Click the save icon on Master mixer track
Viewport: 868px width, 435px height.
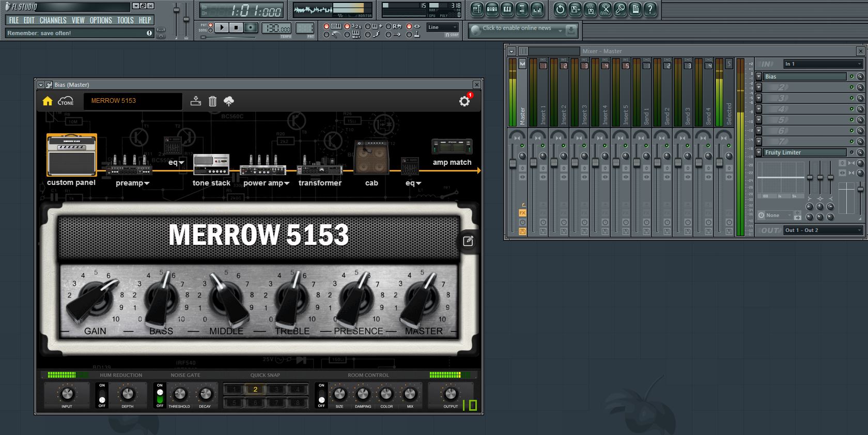(522, 231)
